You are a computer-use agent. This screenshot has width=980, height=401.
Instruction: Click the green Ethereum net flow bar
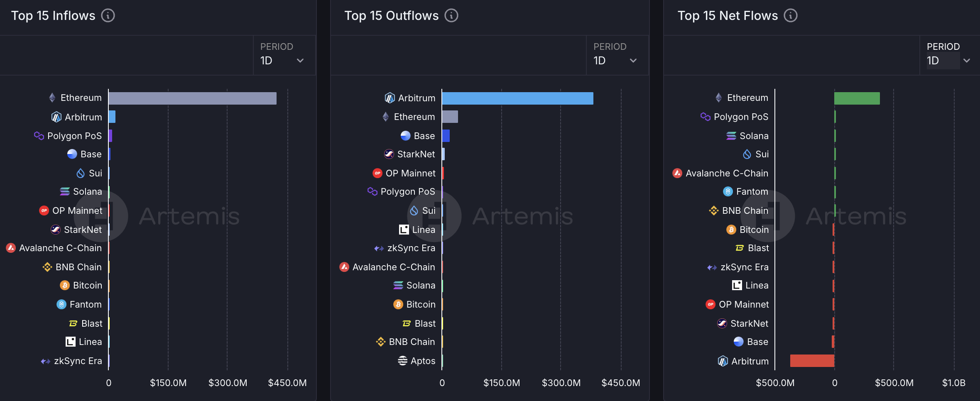pyautogui.click(x=857, y=98)
